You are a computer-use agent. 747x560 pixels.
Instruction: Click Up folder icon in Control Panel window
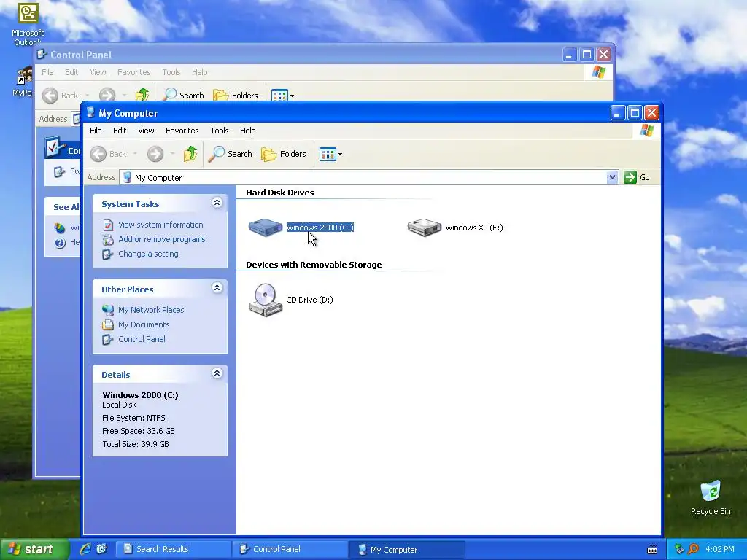[142, 94]
